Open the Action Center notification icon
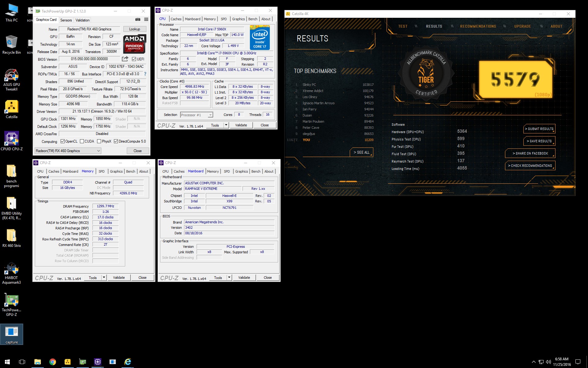 click(578, 362)
